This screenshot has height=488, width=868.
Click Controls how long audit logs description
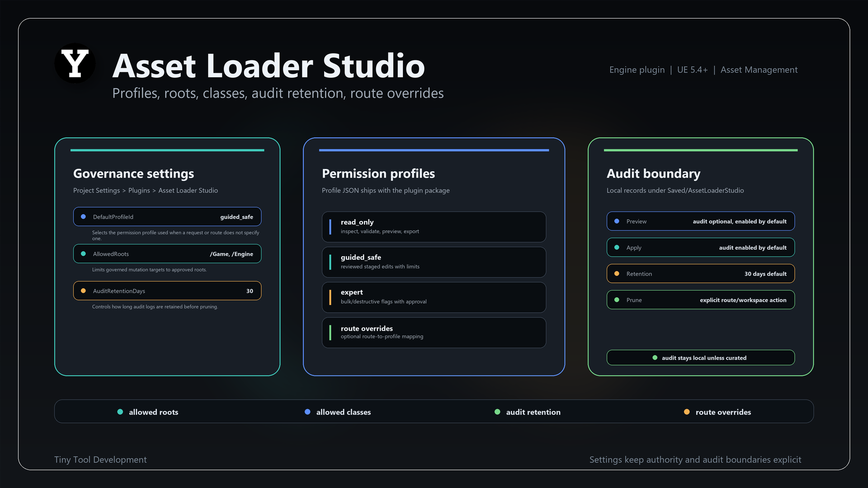[155, 307]
